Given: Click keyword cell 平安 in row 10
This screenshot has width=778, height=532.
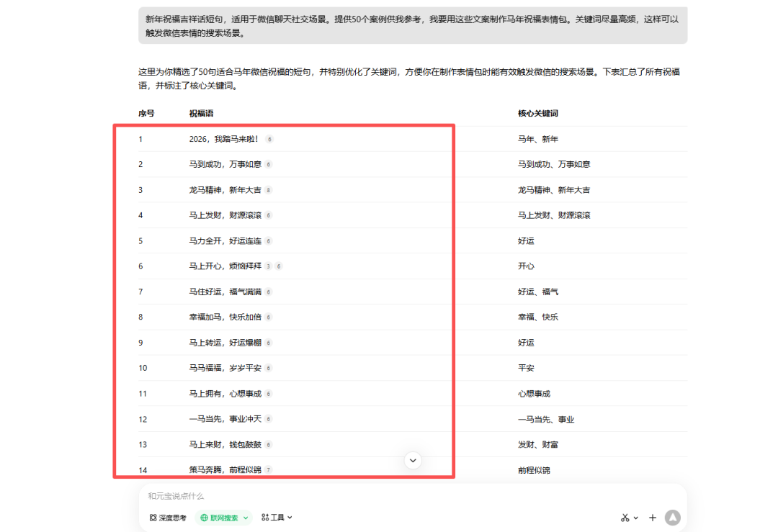Looking at the screenshot, I should [526, 369].
